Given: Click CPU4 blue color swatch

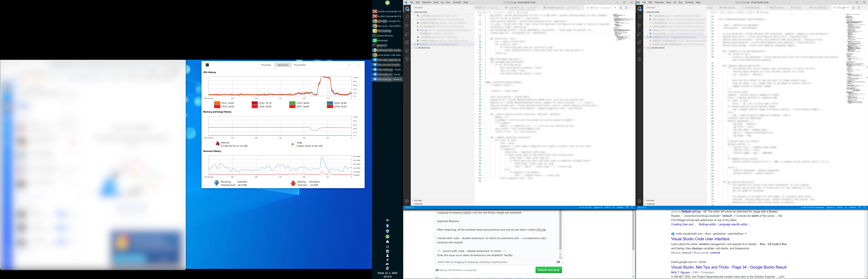Looking at the screenshot, I should [330, 103].
